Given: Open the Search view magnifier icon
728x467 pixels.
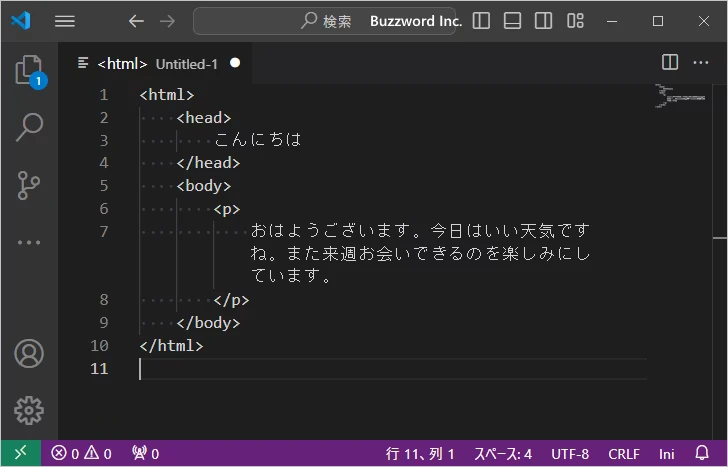Looking at the screenshot, I should tap(29, 127).
